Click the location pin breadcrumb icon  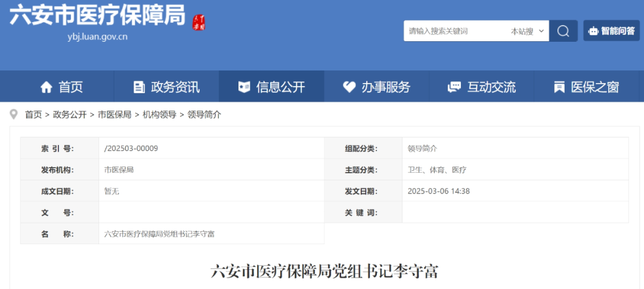click(x=14, y=114)
